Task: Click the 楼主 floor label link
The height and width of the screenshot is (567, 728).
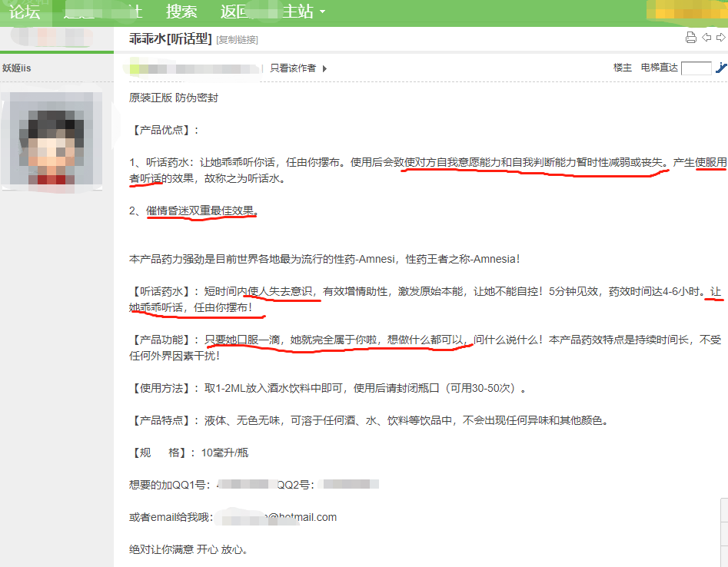Action: click(623, 68)
